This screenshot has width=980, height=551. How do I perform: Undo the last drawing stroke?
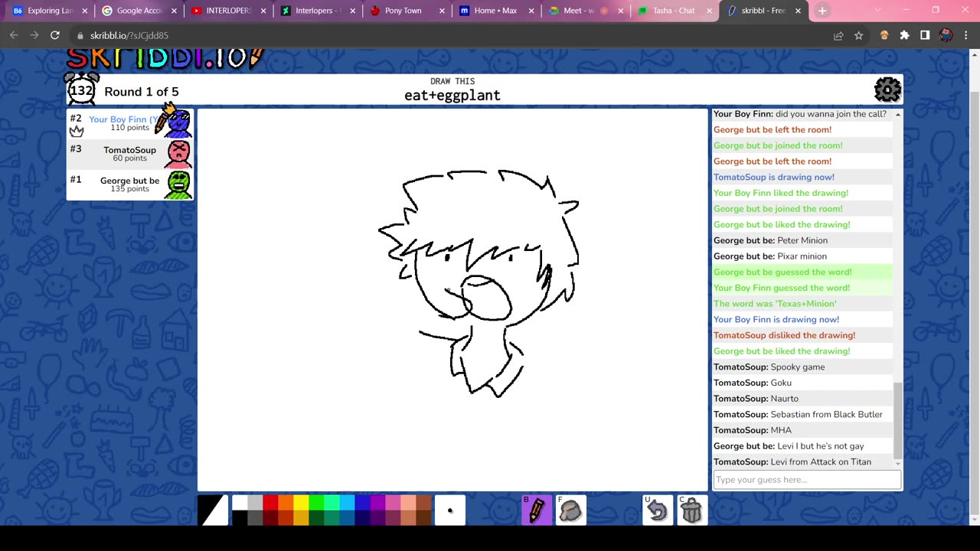pyautogui.click(x=658, y=510)
